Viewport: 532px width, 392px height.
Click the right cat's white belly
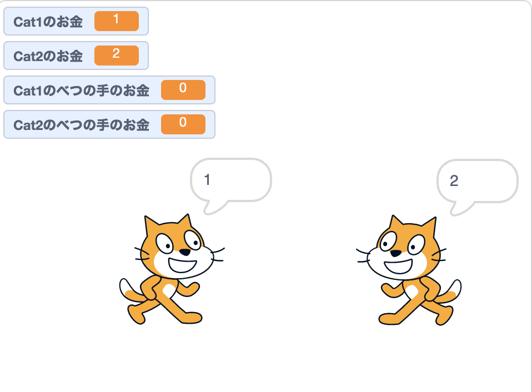(412, 292)
